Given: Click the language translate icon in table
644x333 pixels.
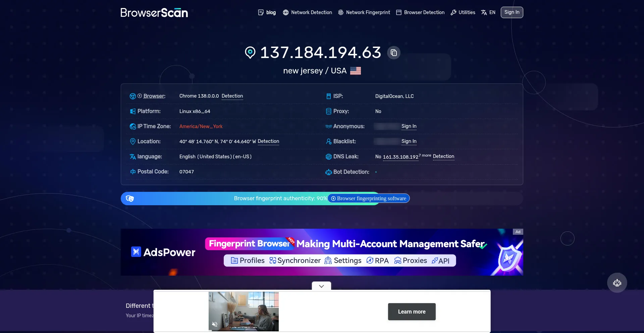Looking at the screenshot, I should tap(133, 157).
